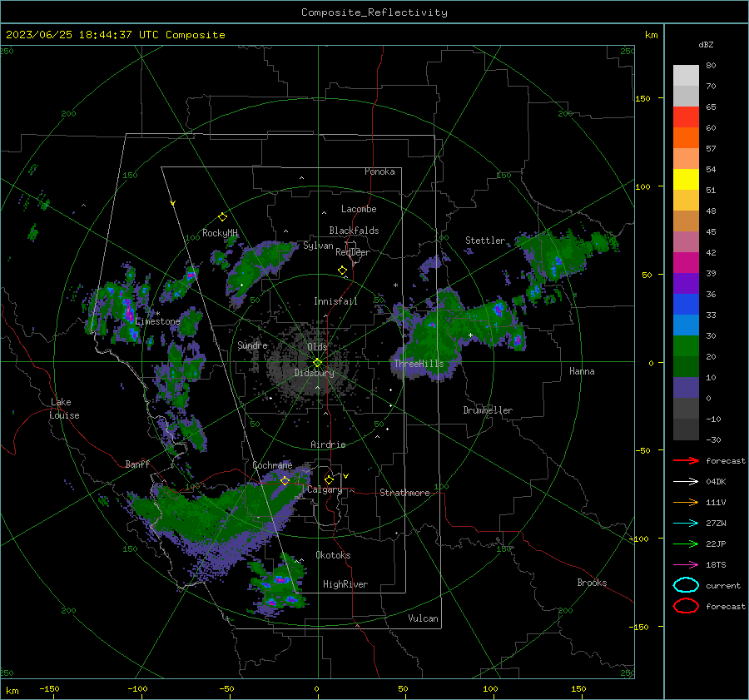Select the Blackfalds label

354,231
